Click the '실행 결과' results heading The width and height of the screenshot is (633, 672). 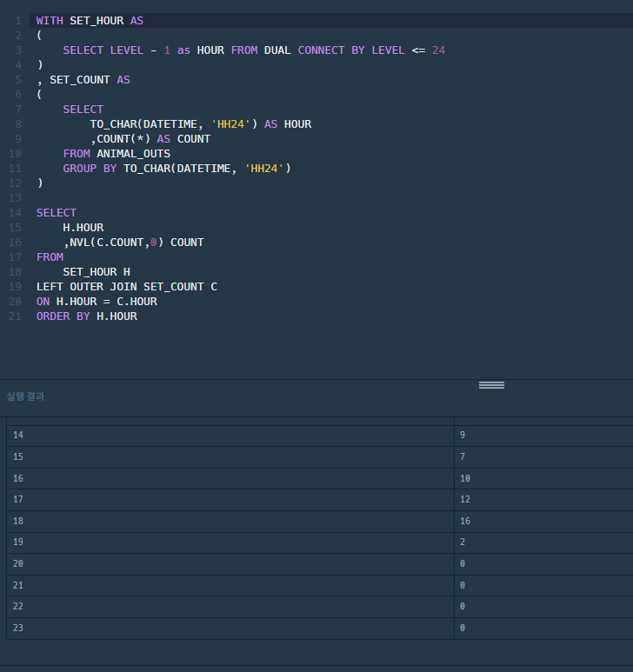26,396
